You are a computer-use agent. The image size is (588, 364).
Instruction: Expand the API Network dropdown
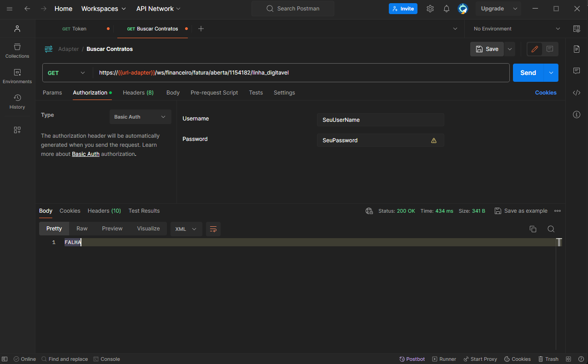tap(158, 9)
